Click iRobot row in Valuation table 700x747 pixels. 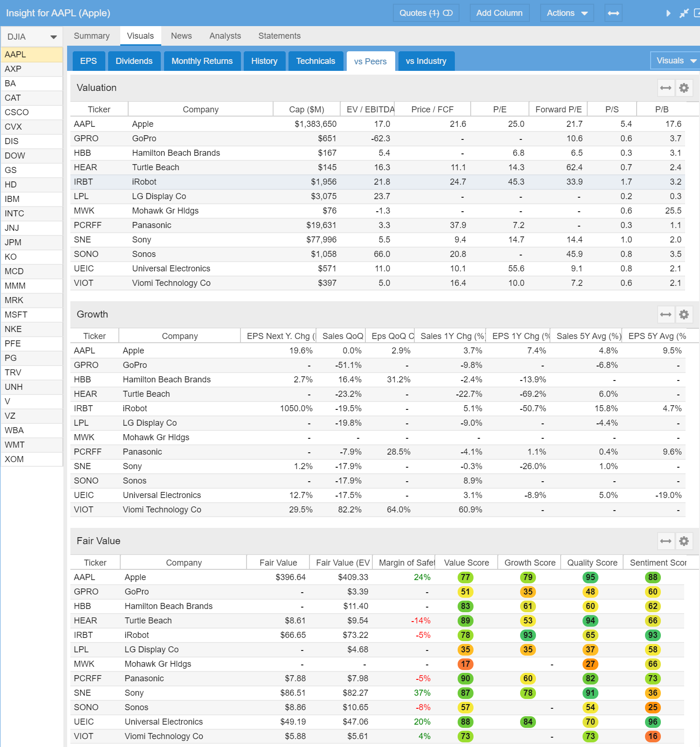pyautogui.click(x=377, y=182)
